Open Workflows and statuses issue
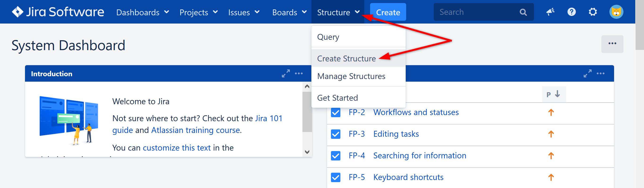Image resolution: width=644 pixels, height=188 pixels. tap(416, 112)
